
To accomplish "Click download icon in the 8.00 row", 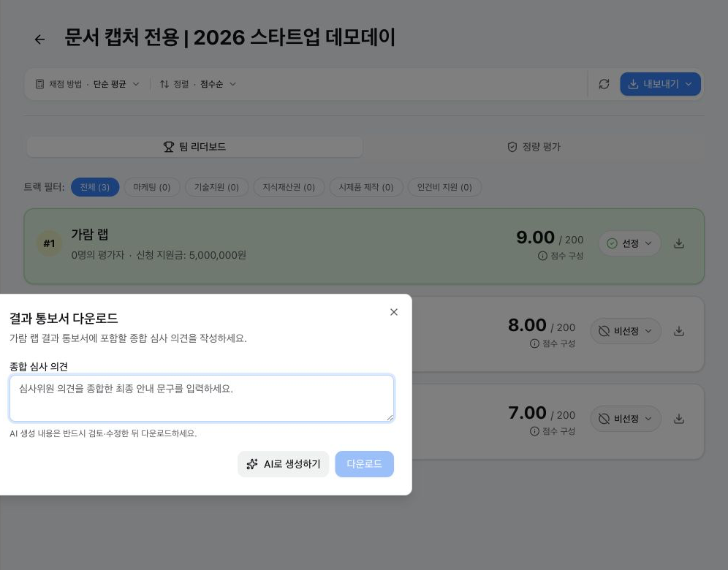I will (679, 331).
